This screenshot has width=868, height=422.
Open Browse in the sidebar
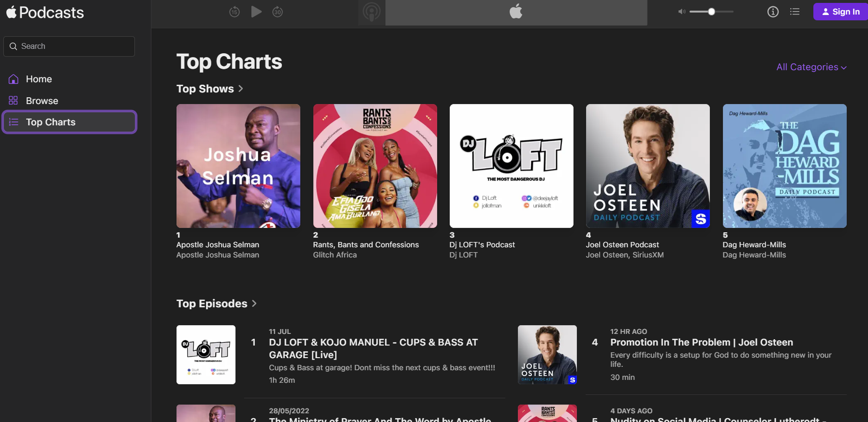point(42,101)
